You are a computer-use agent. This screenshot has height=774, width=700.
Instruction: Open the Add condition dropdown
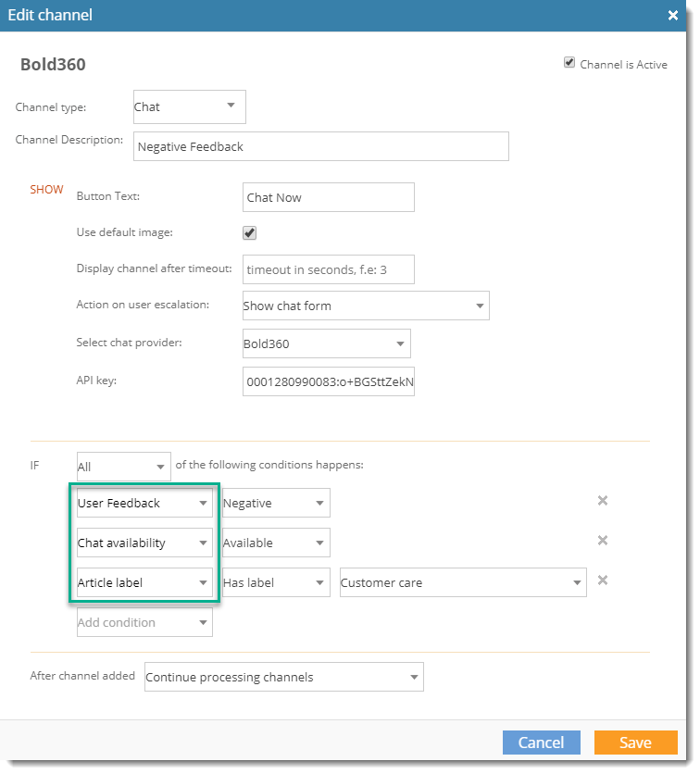pos(144,622)
